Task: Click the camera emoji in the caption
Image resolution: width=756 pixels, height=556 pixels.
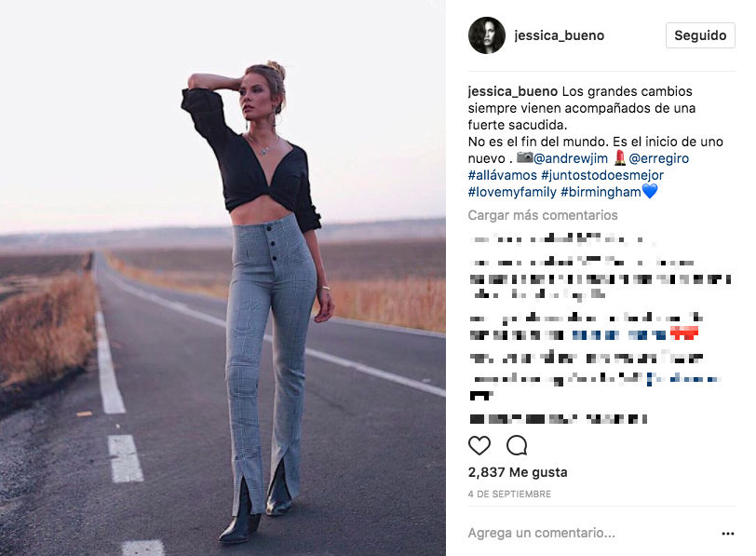Action: (524, 157)
